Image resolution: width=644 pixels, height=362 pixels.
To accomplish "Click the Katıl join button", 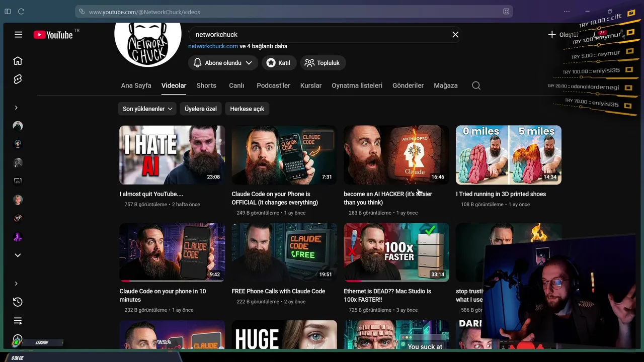I will [279, 63].
